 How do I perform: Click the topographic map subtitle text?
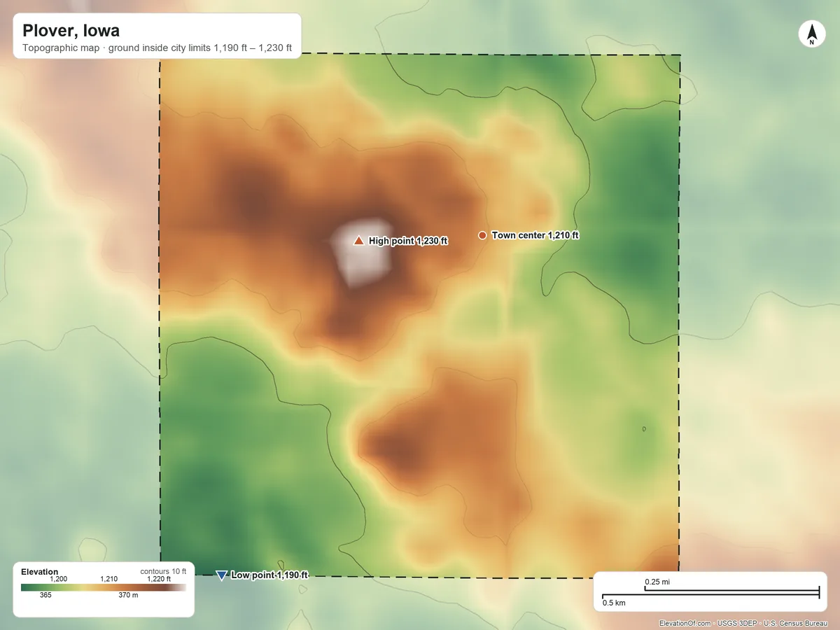point(157,50)
